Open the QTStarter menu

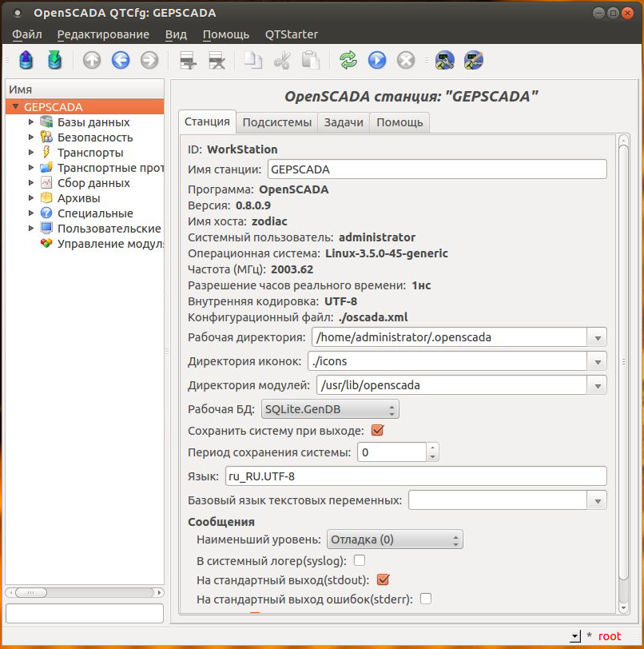pos(291,34)
